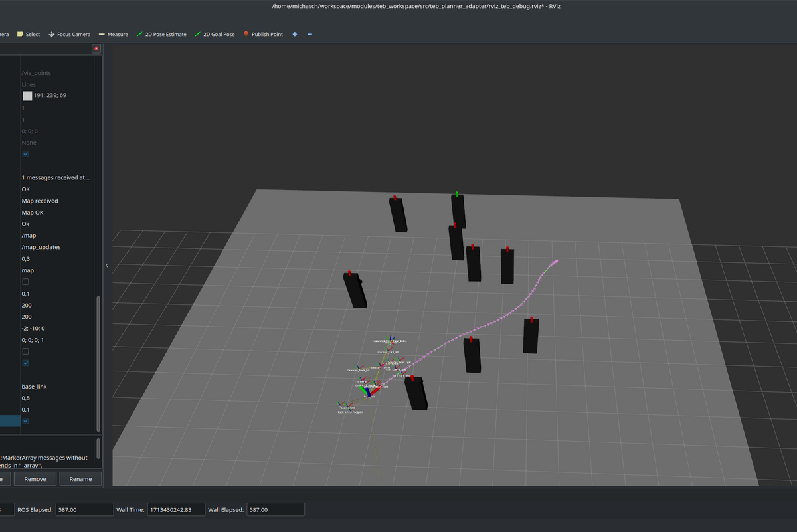This screenshot has height=532, width=797.
Task: Toggle the checkbox below the base_link 0,1 value
Action: [x=26, y=421]
